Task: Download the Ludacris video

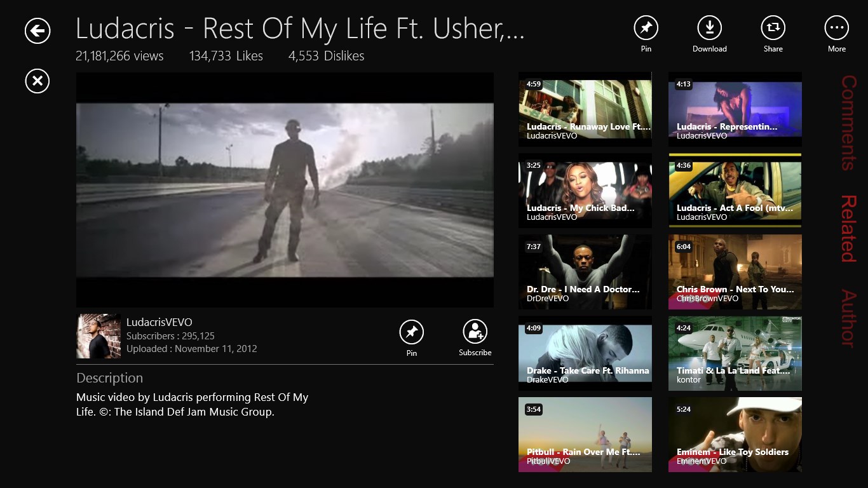Action: point(710,28)
